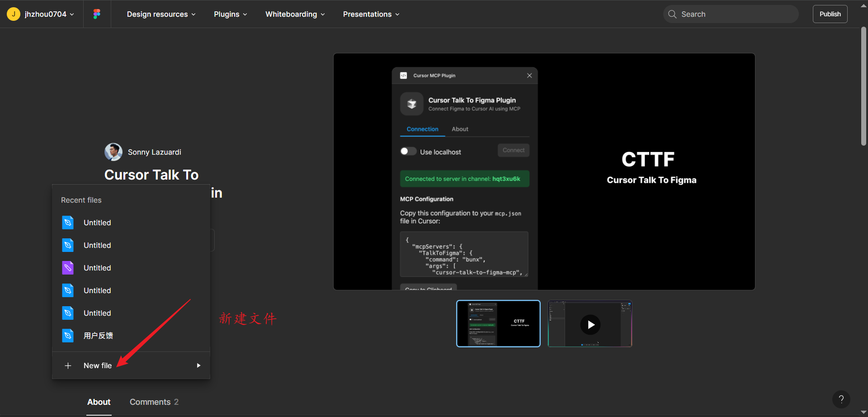Open the Sonny Lazuardi author link
868x417 pixels.
155,152
